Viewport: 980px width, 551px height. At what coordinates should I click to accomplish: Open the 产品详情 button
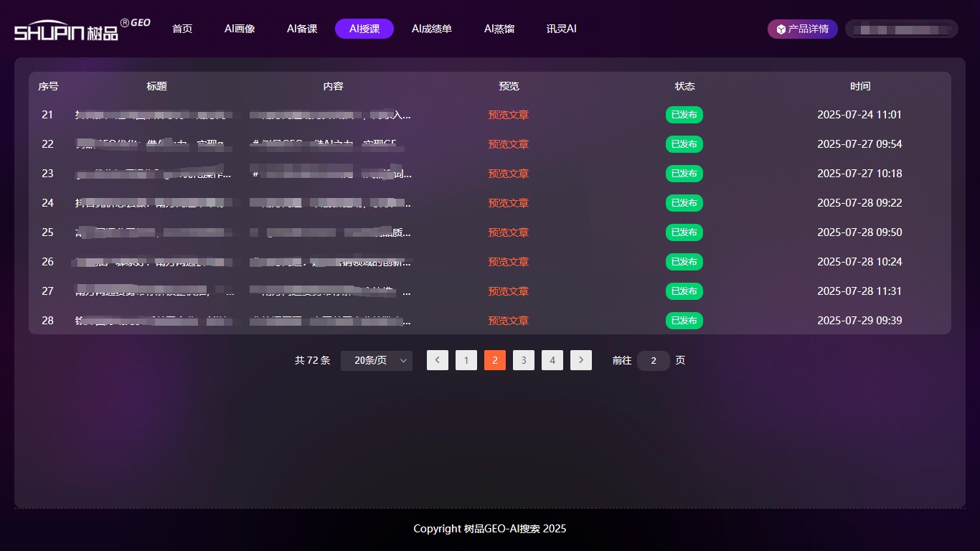[802, 29]
